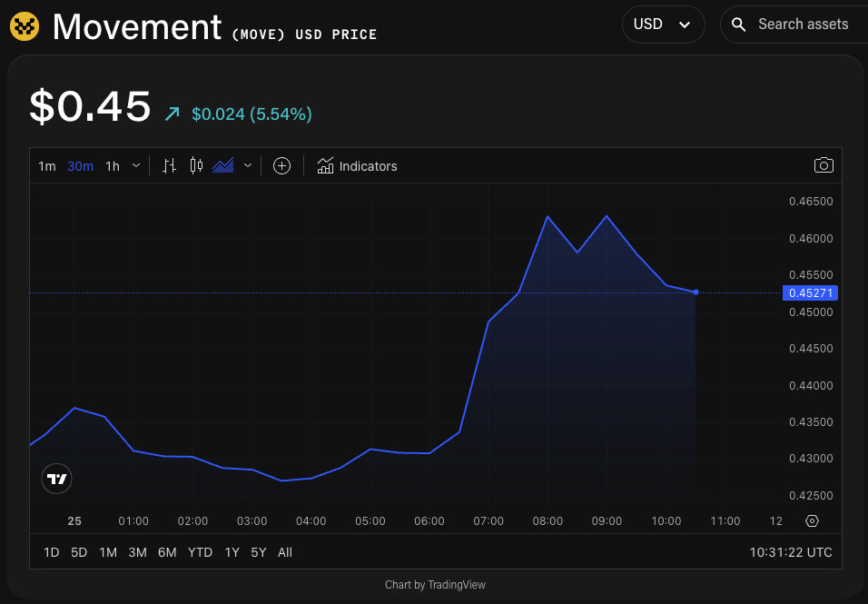Screen dimensions: 868x604
Task: Select the 30m interval
Action: click(x=80, y=166)
